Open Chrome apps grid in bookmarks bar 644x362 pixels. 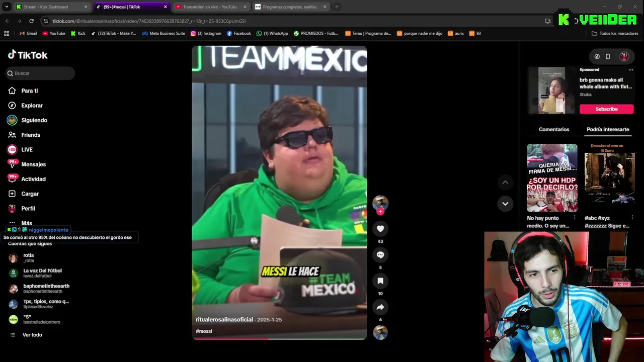(7, 33)
